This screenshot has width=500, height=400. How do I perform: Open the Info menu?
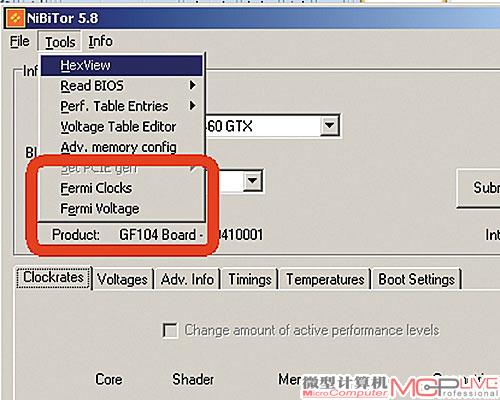pos(100,42)
